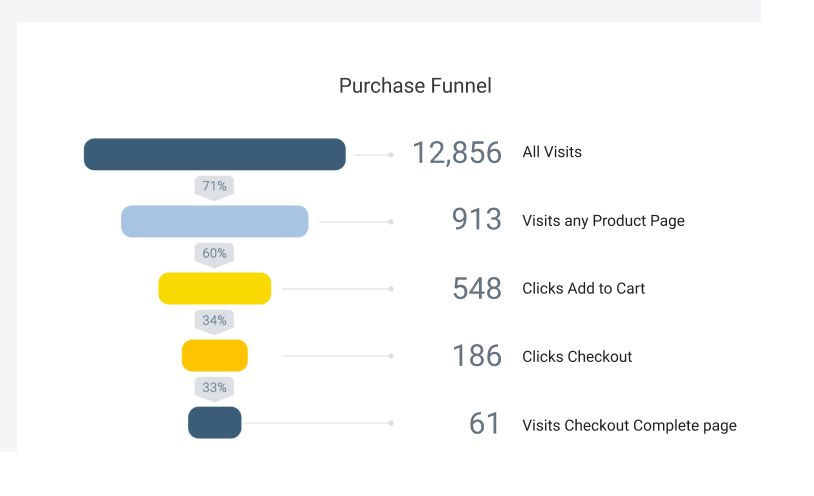Select the 34% conversion arrow badge
The image size is (814, 496).
[214, 322]
